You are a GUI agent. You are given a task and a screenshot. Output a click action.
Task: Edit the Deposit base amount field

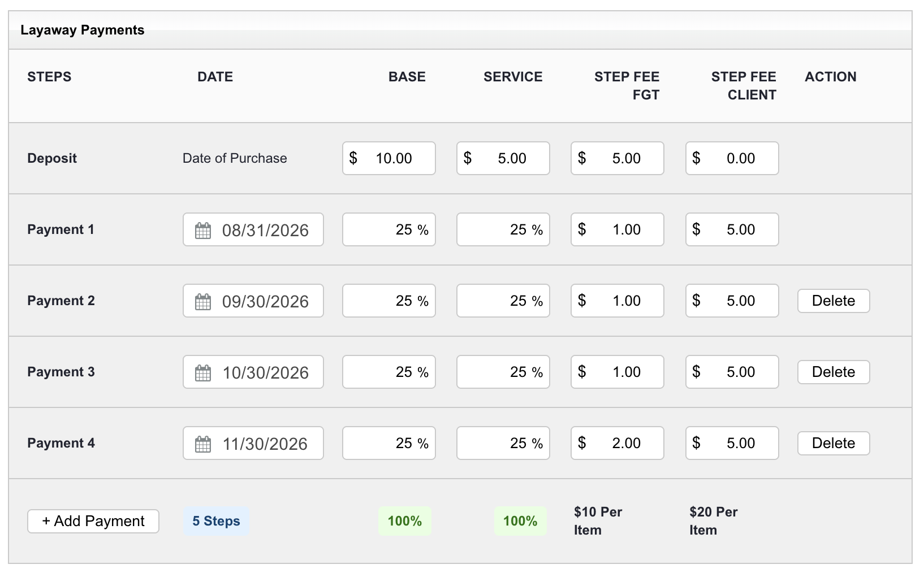click(x=389, y=158)
